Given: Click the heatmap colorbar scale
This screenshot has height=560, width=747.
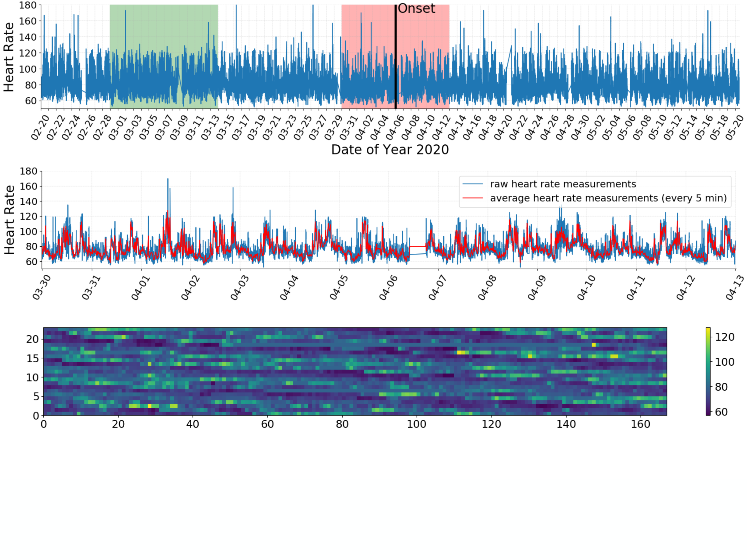Looking at the screenshot, I should (708, 371).
